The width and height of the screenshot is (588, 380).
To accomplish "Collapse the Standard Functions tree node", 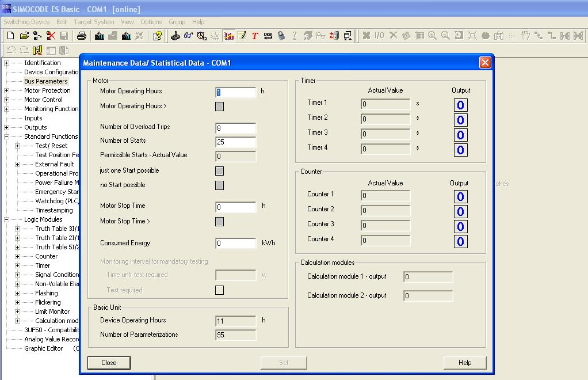I will click(6, 136).
